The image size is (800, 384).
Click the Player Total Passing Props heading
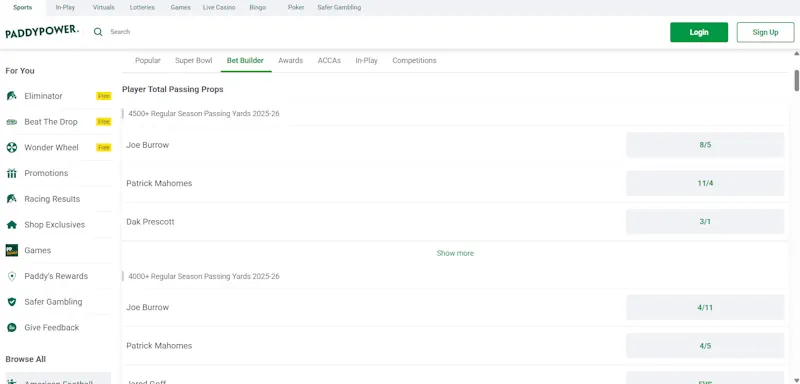(x=172, y=89)
